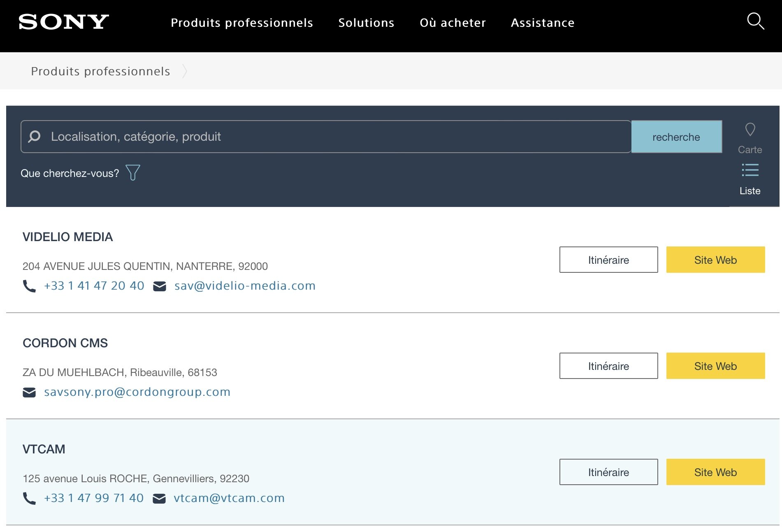The height and width of the screenshot is (532, 782).
Task: Click address 204 AVENUE JULES QUENTIN, NANTERRE
Action: pyautogui.click(x=145, y=266)
